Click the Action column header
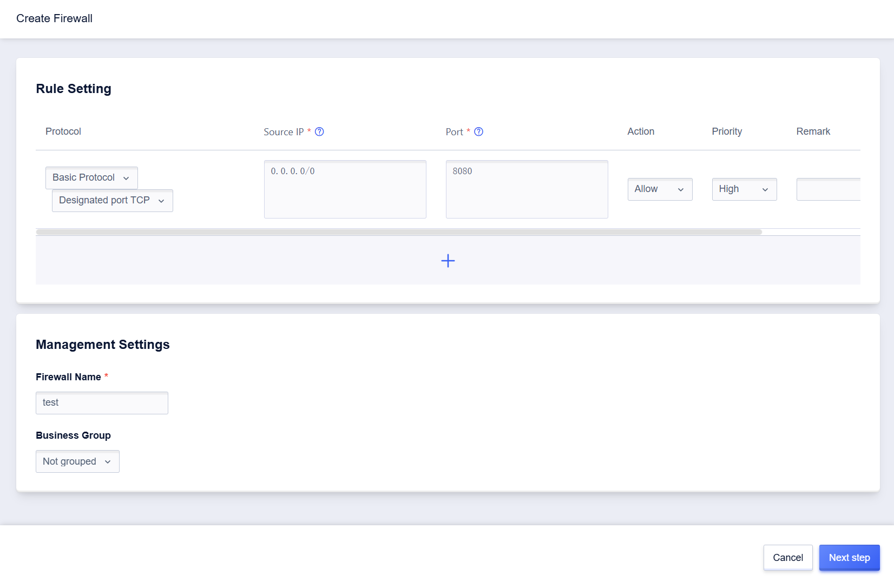Viewport: 894px width, 588px height. tap(641, 131)
